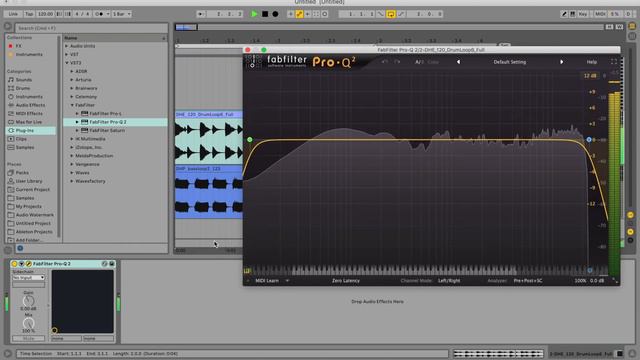
Task: Open Sidechain No Input dropdown
Action: click(x=28, y=278)
